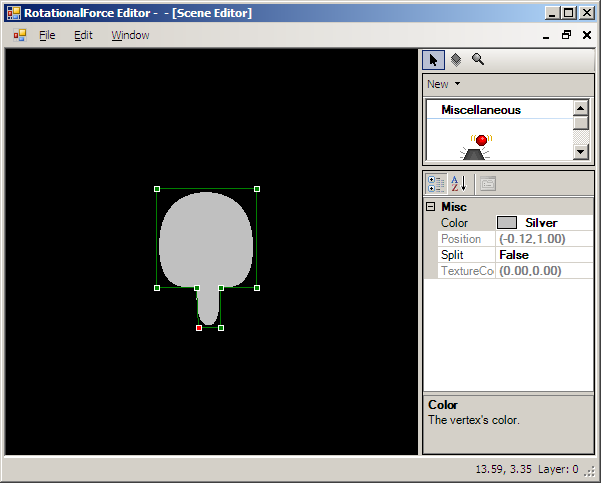Click the Property Pages icon
The width and height of the screenshot is (601, 483).
coord(487,183)
